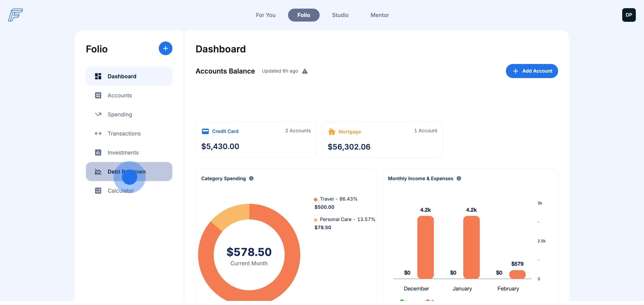Click the Personal Care legend color dot
The image size is (644, 305).
coord(316,220)
